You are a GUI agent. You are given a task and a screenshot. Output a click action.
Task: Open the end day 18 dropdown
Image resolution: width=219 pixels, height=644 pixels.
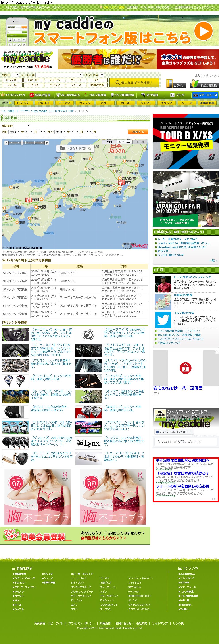click(88, 132)
